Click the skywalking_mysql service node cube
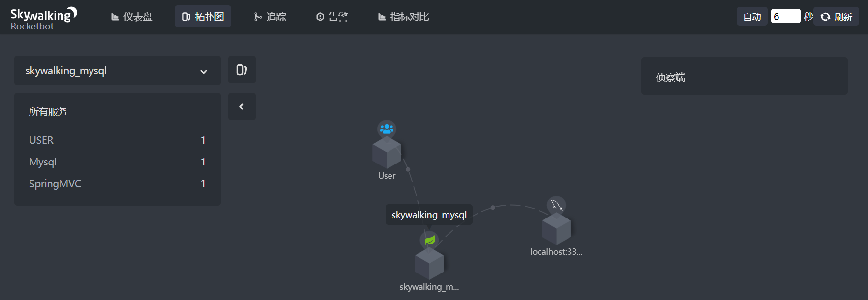 point(429,263)
